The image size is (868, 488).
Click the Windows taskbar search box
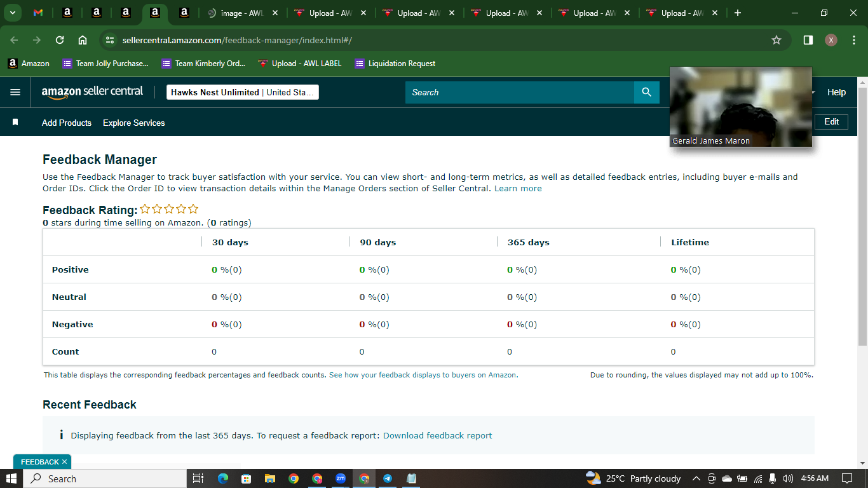point(105,478)
